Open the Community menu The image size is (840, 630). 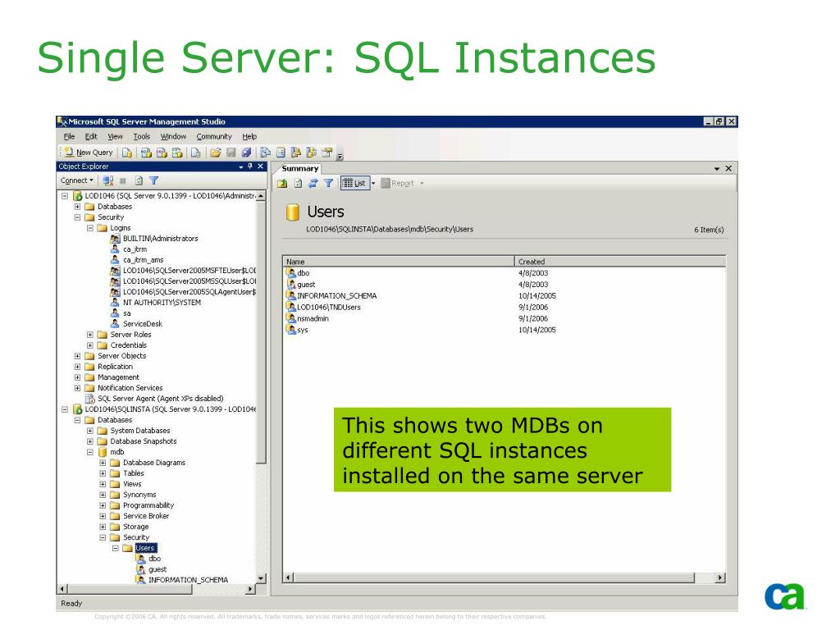[214, 137]
